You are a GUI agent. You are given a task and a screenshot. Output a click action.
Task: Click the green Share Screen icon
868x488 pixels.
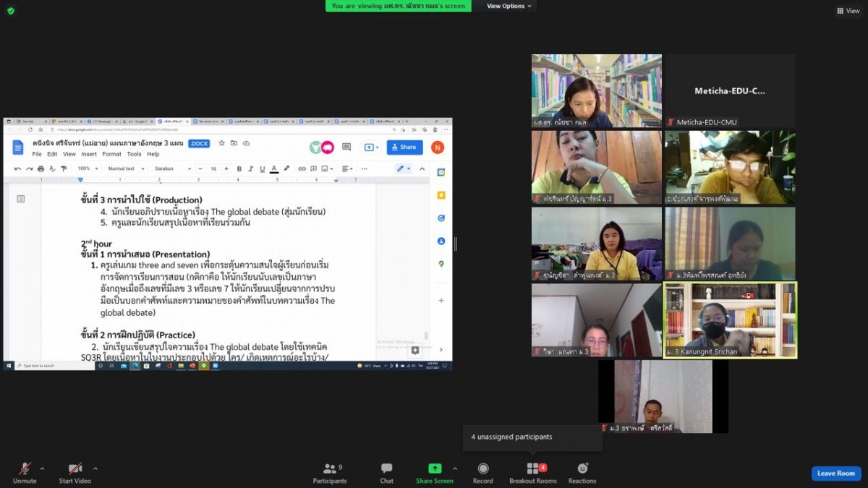(435, 468)
